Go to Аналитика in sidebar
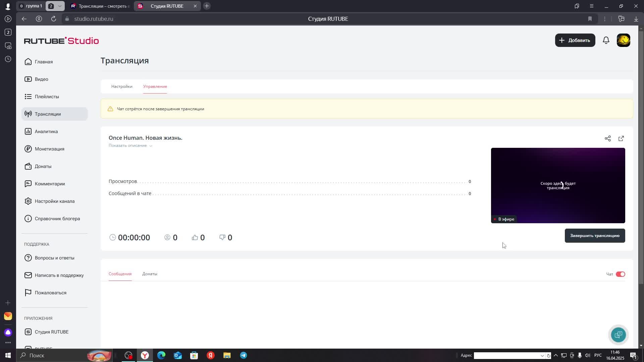Screen dimensions: 644x362 [46, 131]
